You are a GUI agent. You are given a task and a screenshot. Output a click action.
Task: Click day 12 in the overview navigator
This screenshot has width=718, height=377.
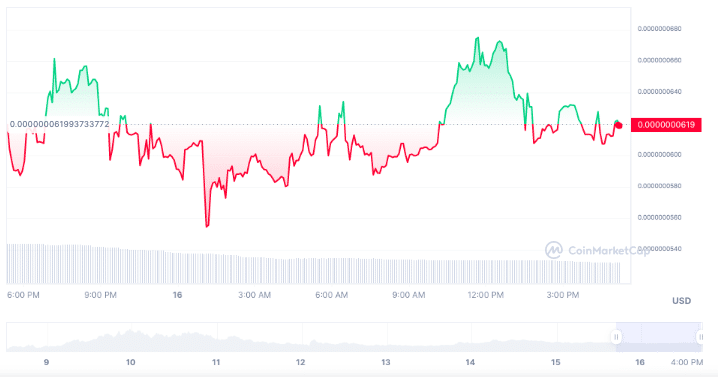pos(300,362)
